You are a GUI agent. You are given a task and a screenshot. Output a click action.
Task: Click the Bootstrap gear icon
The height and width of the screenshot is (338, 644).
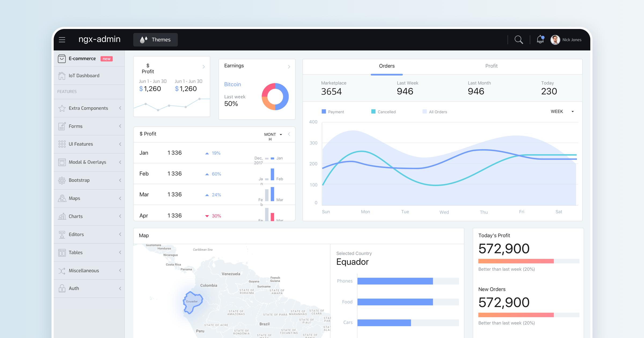(x=62, y=180)
